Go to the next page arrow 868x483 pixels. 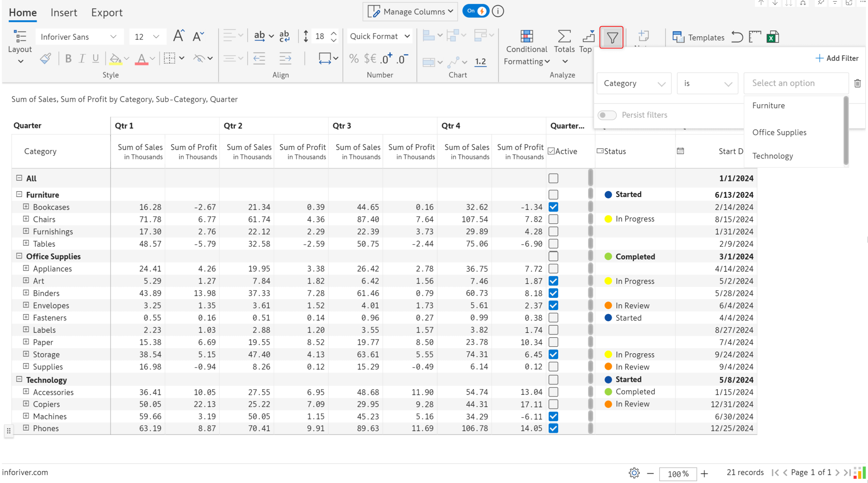coord(837,473)
